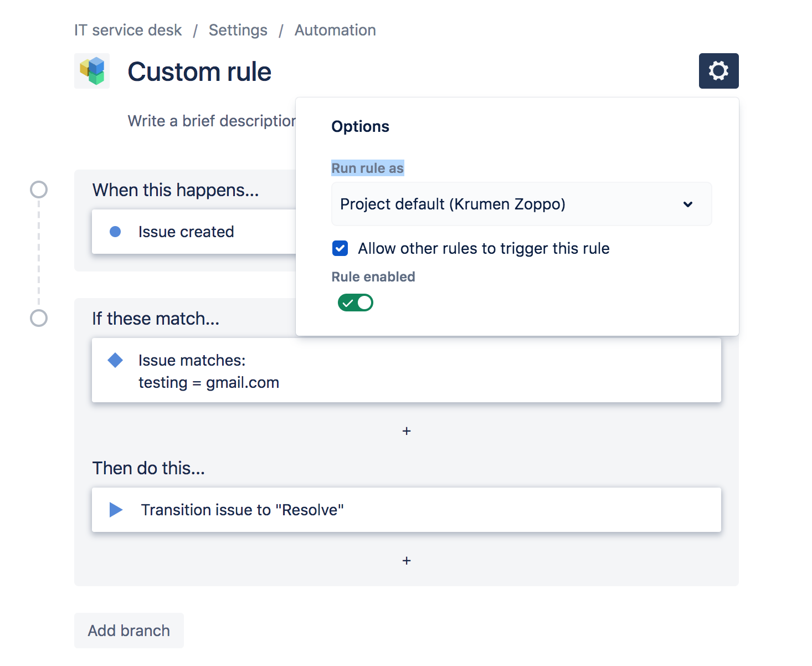Navigate to Settings via breadcrumb

(238, 30)
